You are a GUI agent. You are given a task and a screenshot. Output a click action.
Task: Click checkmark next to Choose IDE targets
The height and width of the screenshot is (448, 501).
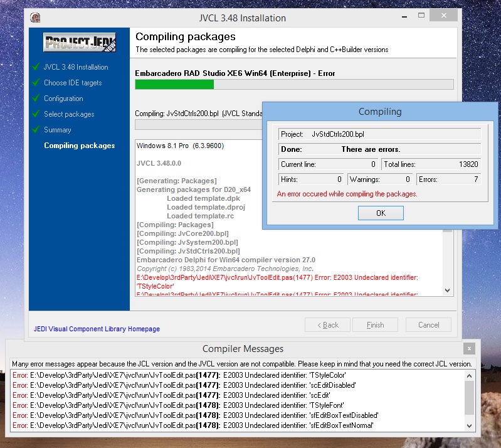click(x=36, y=82)
